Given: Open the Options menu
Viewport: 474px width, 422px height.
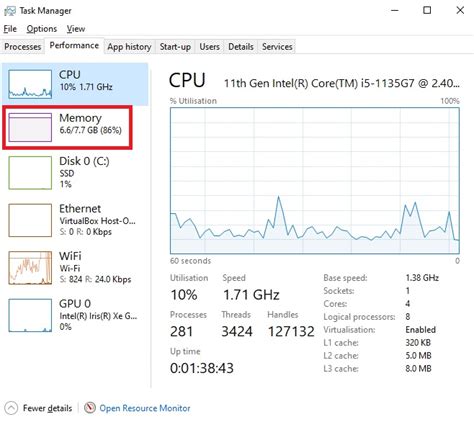Looking at the screenshot, I should (42, 29).
